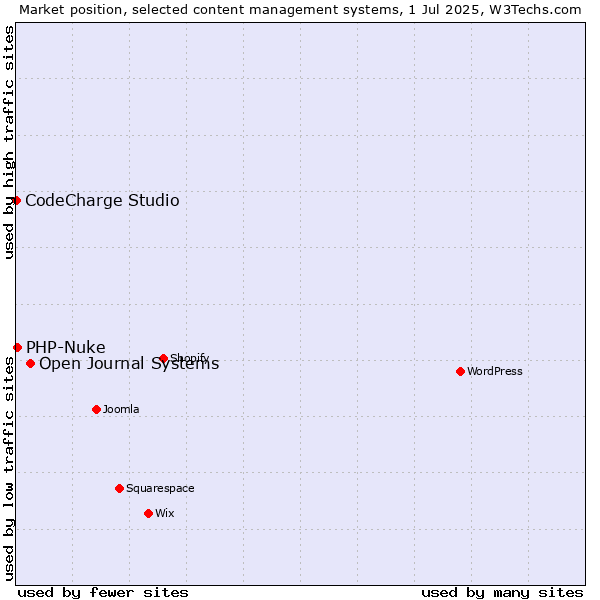Click the 'used by many sites' axis label
This screenshot has height=600, width=600.
[x=502, y=593]
